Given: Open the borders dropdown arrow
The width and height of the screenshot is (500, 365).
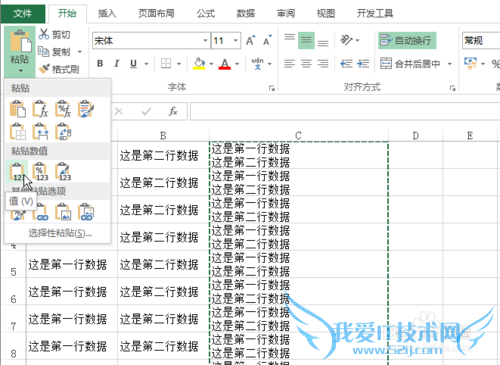Looking at the screenshot, I should click(x=179, y=63).
